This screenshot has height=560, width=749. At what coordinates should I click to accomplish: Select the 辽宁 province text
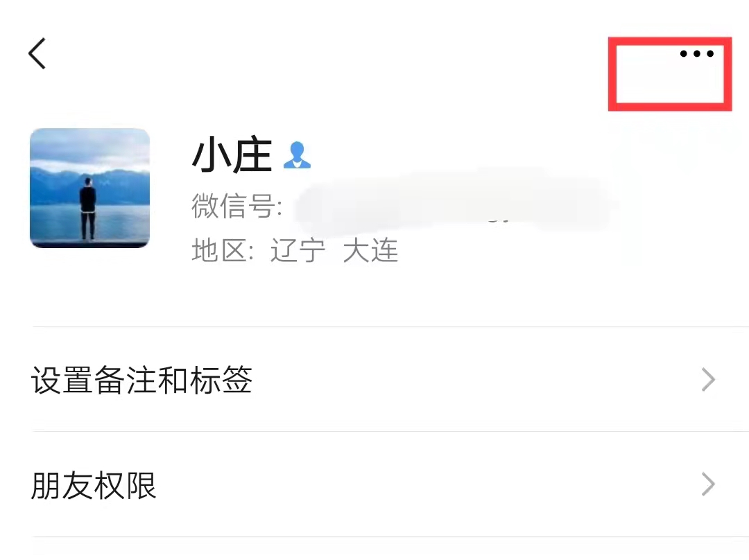pyautogui.click(x=298, y=250)
